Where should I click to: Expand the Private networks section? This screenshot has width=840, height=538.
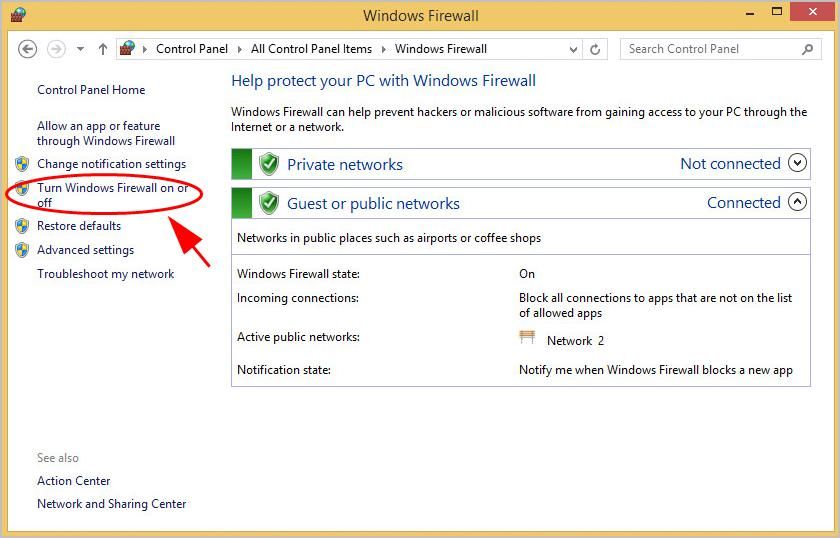pos(797,163)
